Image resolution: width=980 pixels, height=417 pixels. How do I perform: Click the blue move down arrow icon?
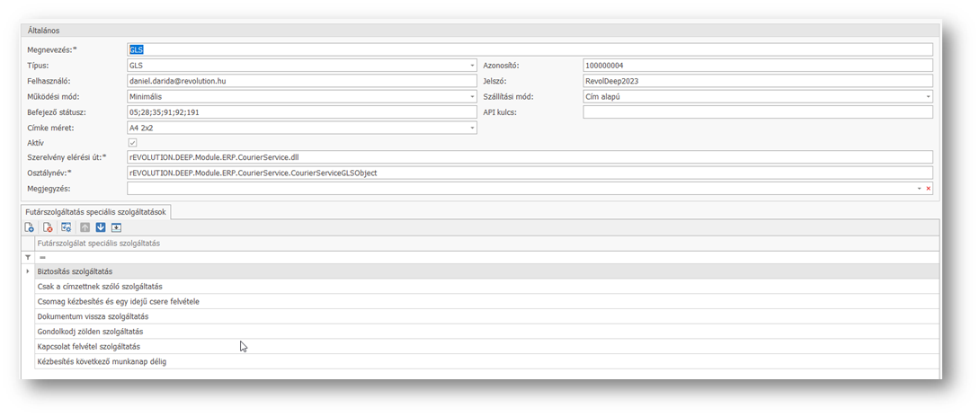pyautogui.click(x=101, y=227)
